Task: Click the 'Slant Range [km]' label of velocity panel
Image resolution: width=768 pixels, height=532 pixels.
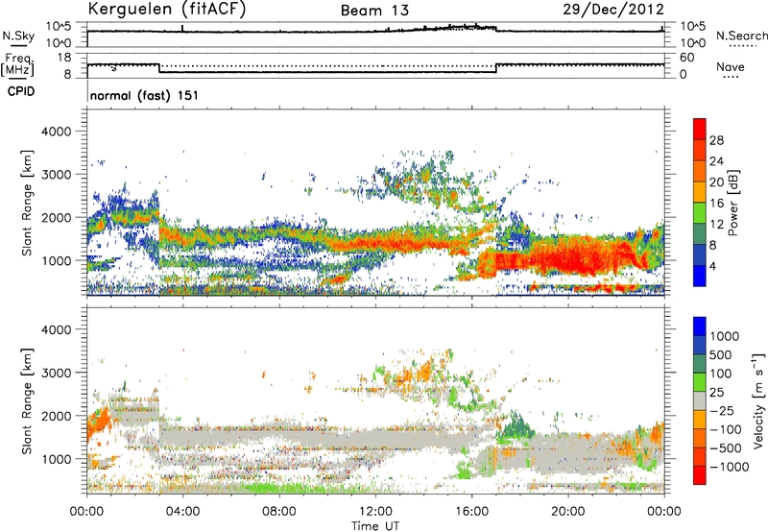Action: coord(27,400)
